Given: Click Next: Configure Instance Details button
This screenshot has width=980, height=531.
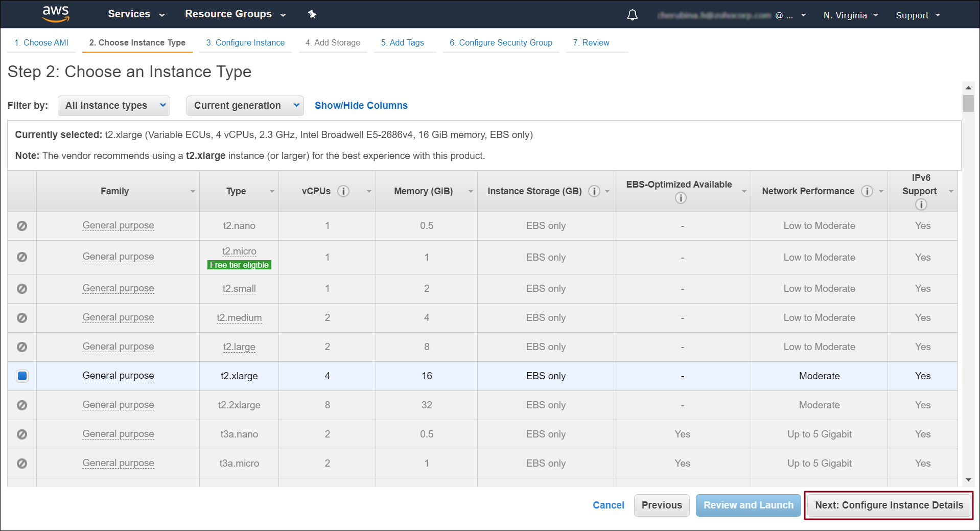Looking at the screenshot, I should pyautogui.click(x=889, y=505).
